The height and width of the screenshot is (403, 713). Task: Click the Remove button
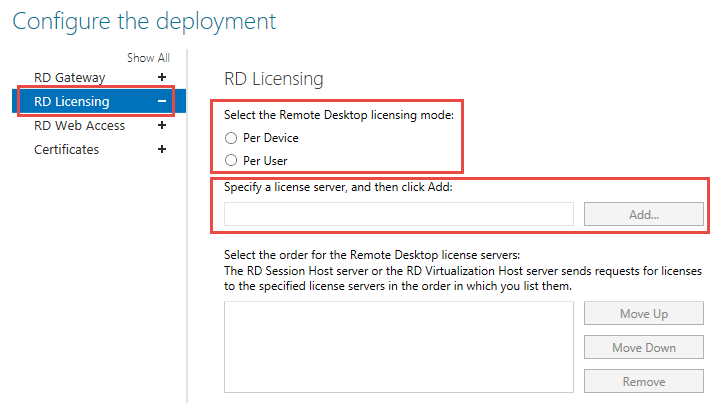pyautogui.click(x=644, y=381)
